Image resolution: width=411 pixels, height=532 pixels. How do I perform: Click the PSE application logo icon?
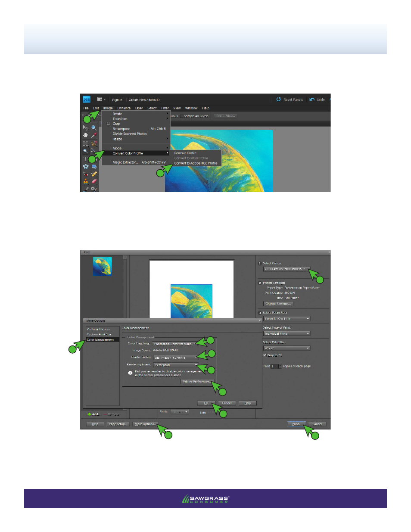(x=87, y=100)
